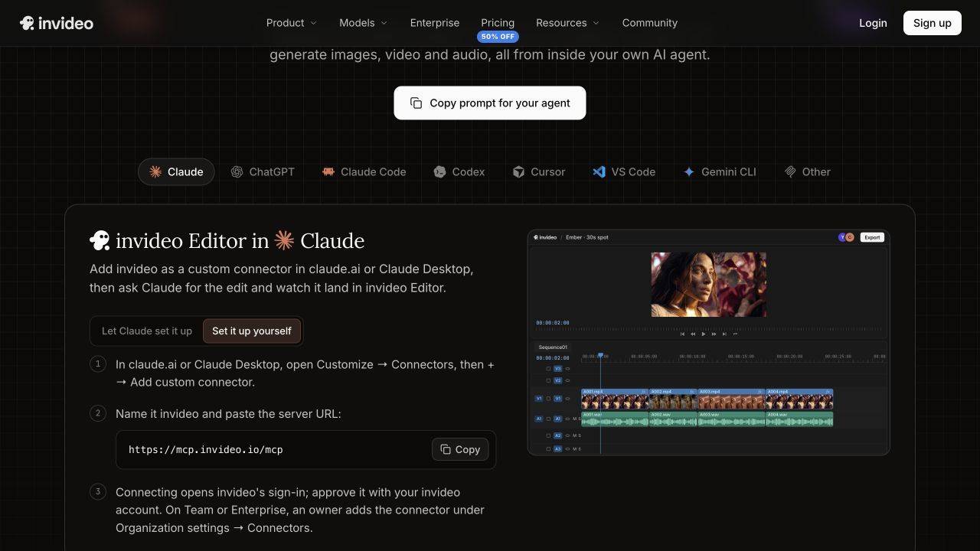The height and width of the screenshot is (551, 980).
Task: Switch to the Cursor tab
Action: [539, 172]
